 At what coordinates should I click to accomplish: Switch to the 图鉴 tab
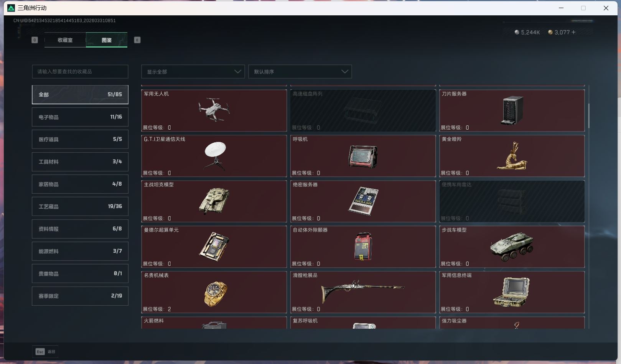106,40
